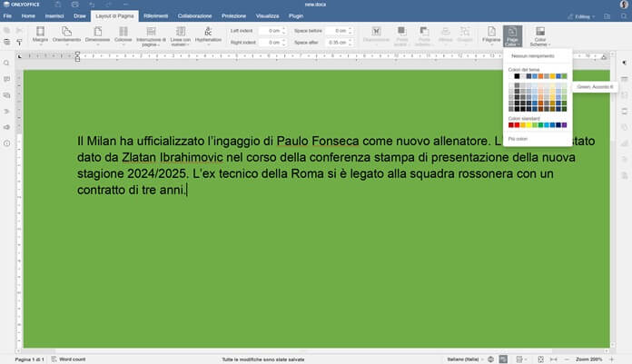Increase the Space before value
The height and width of the screenshot is (364, 632).
[350, 29]
